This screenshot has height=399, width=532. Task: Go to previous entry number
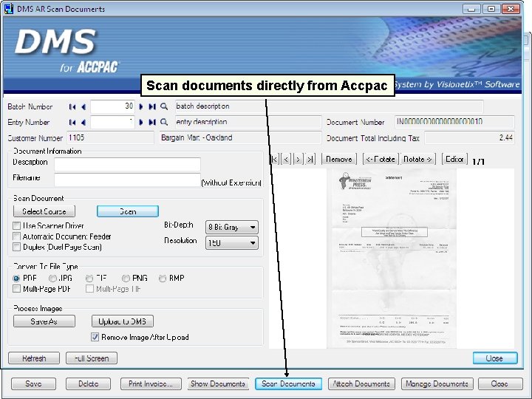pyautogui.click(x=83, y=122)
